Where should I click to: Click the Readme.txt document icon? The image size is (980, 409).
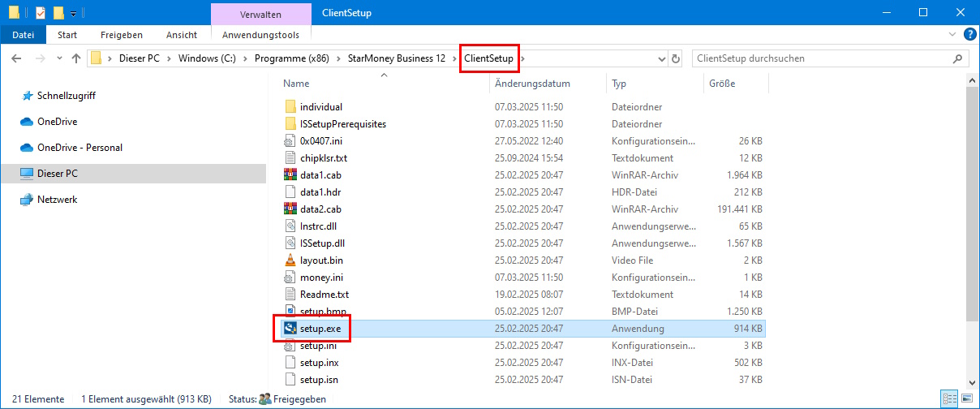[x=291, y=295]
